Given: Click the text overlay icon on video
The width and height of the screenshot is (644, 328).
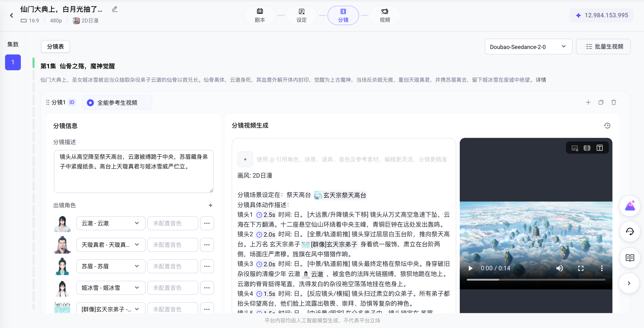Looking at the screenshot, I should (599, 148).
